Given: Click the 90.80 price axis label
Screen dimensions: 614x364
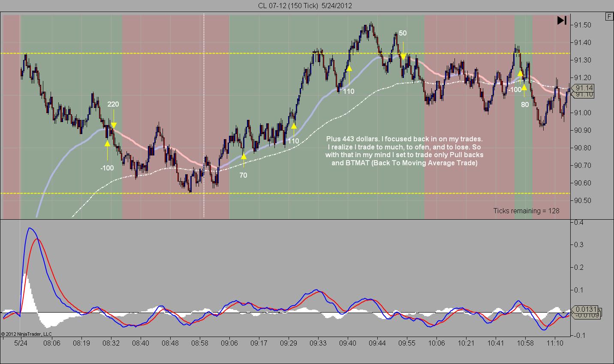Looking at the screenshot, I should click(583, 148).
